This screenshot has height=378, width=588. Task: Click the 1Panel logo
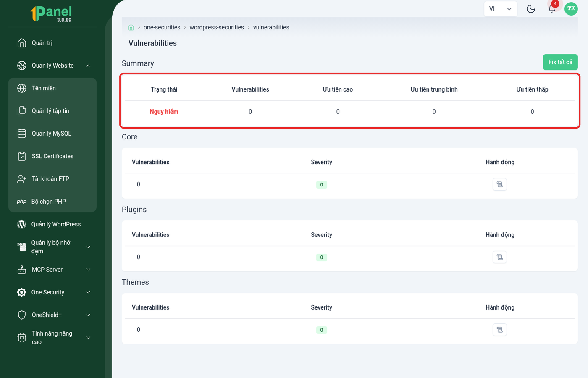52,13
